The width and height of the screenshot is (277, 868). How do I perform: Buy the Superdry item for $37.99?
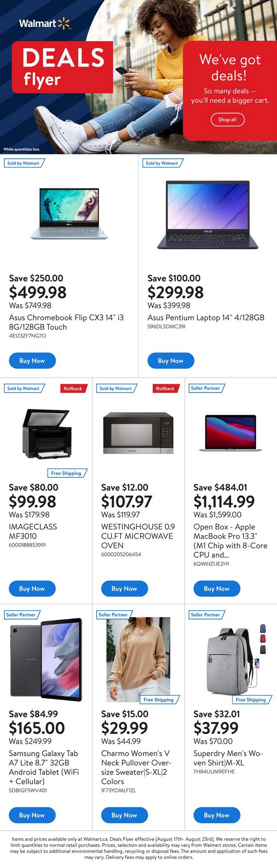(x=217, y=815)
